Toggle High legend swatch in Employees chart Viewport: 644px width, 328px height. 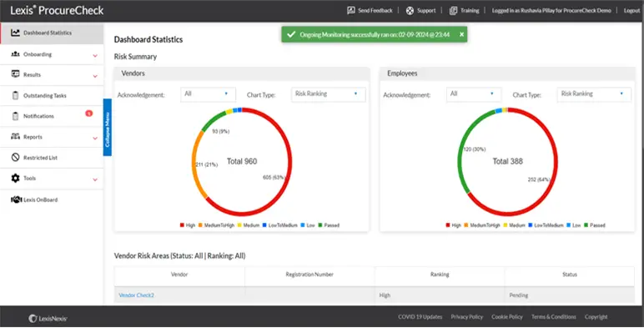[x=448, y=225]
